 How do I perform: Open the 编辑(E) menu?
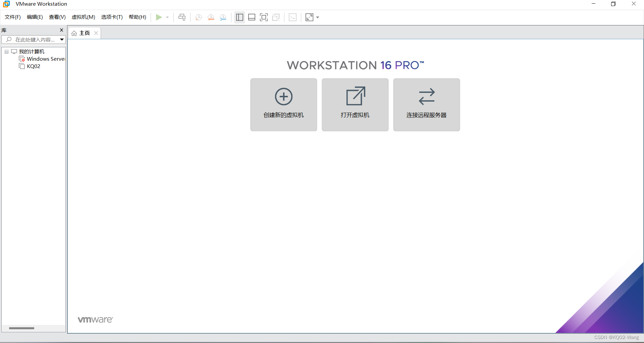[35, 17]
